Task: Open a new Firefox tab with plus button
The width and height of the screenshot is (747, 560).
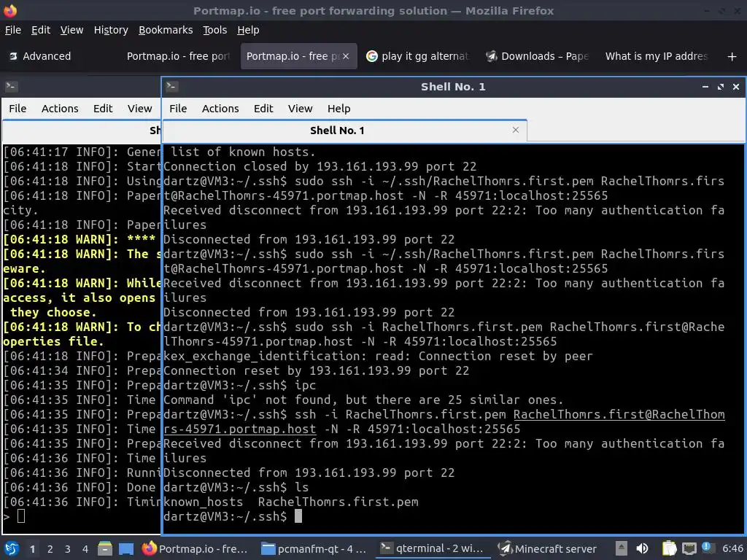Action: (732, 57)
